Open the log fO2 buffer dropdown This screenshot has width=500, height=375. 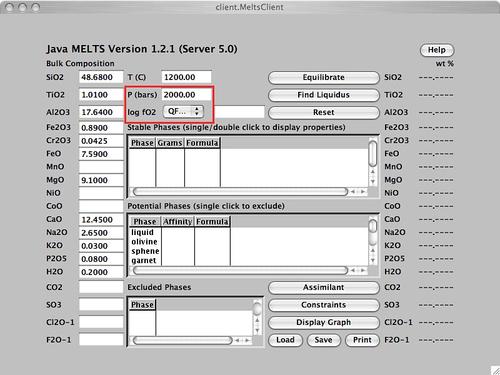tap(183, 111)
